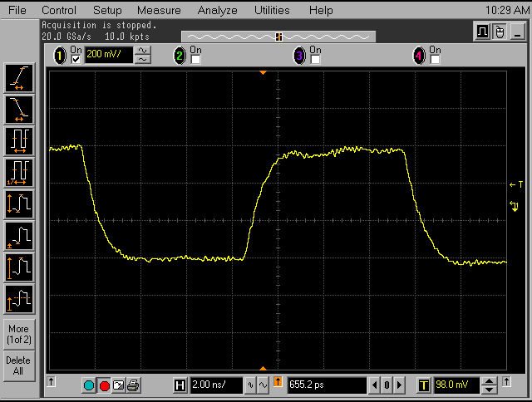Screen dimensions: 532x402
Task: Click the period measurement icon
Action: coord(19,140)
